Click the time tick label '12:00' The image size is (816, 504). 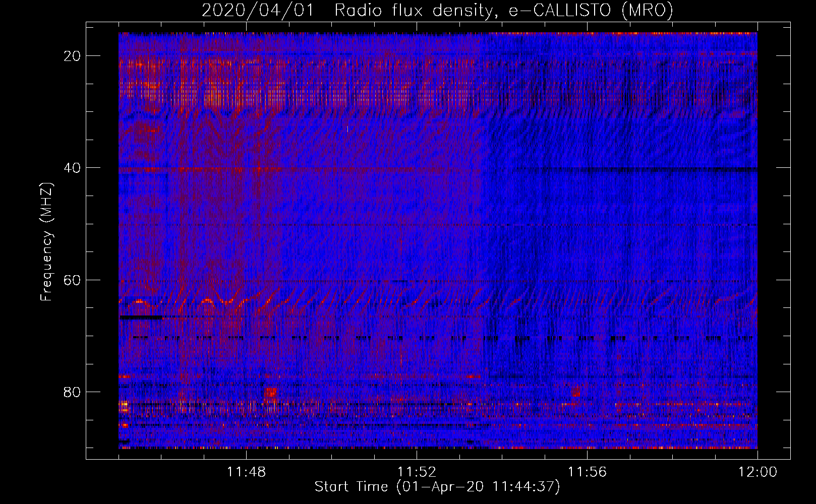[x=757, y=472]
